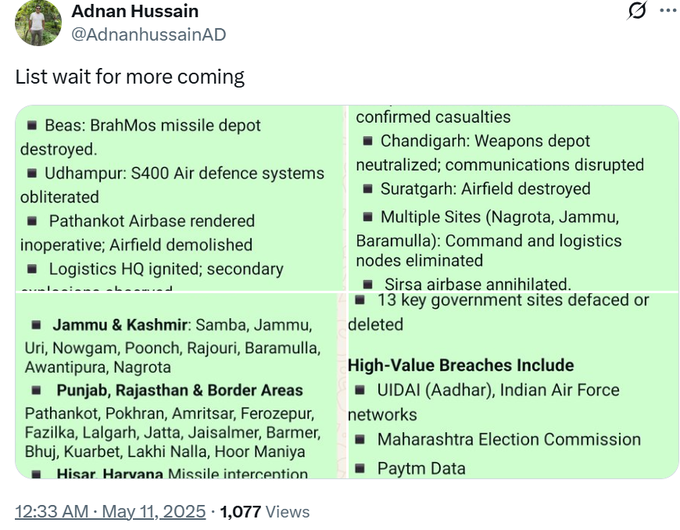
Task: Open the Grok icon beside the post
Action: click(636, 11)
